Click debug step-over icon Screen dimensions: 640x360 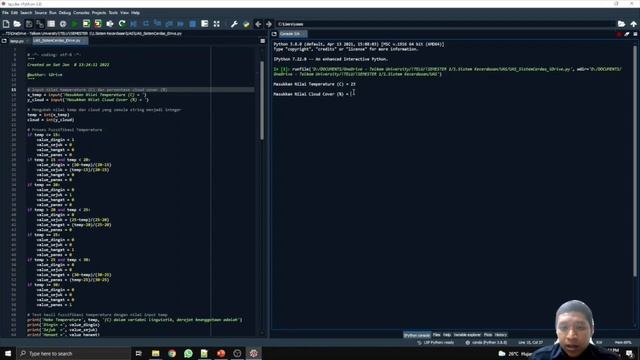pyautogui.click(x=146, y=24)
